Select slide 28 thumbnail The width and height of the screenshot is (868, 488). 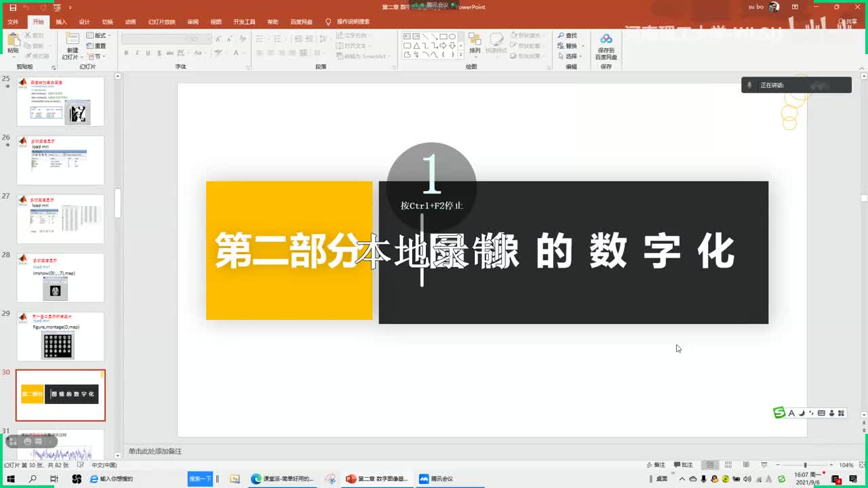point(60,278)
